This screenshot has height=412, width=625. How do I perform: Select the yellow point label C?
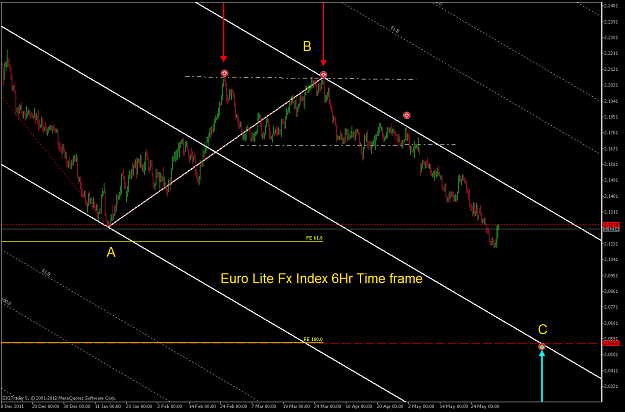(x=542, y=329)
